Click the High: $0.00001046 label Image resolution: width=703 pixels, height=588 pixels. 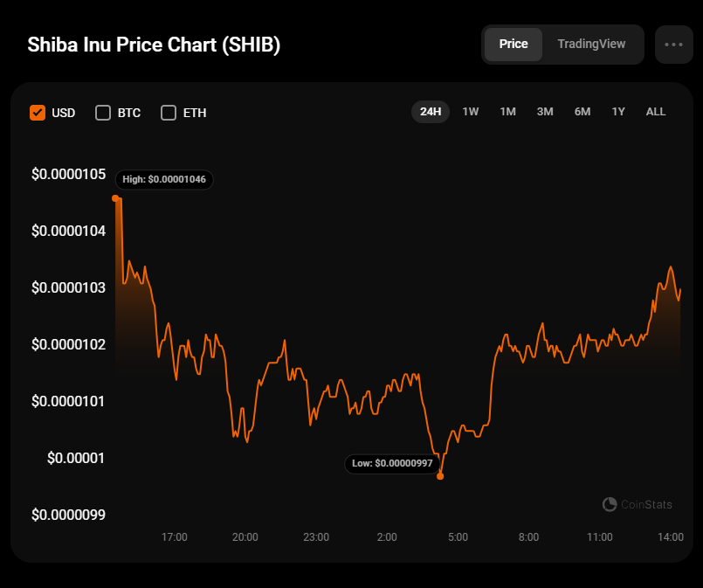pyautogui.click(x=165, y=179)
